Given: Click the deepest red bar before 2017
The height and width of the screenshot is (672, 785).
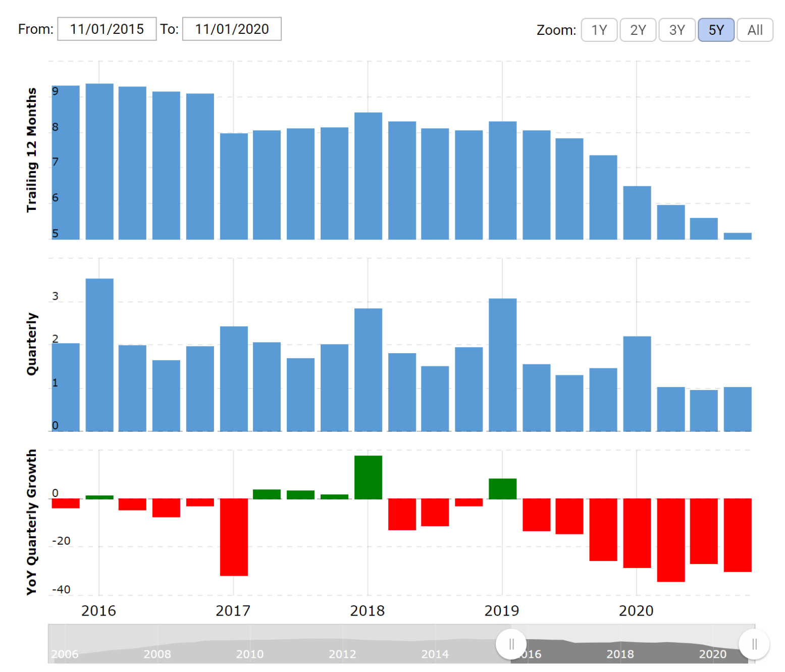Looking at the screenshot, I should click(x=233, y=537).
